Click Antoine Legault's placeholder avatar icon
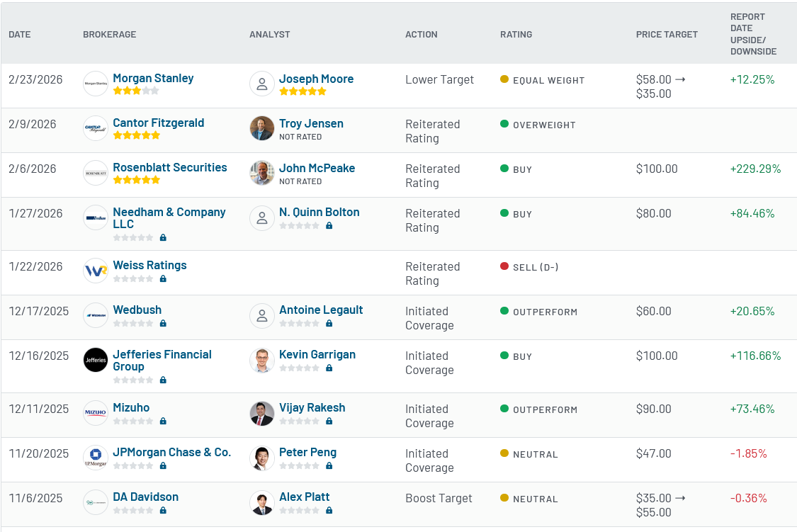 261,315
